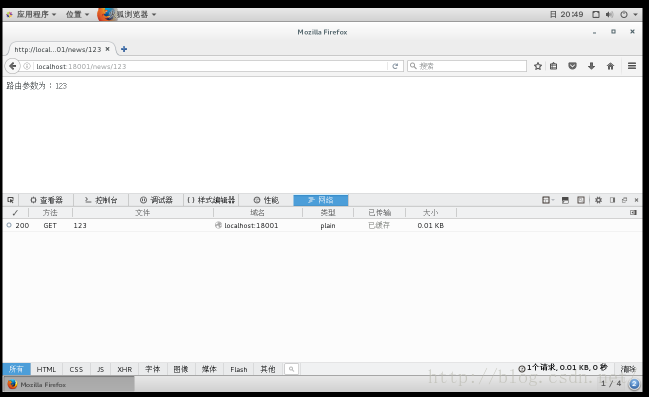
Task: Filter requests by 图像 images
Action: click(x=181, y=369)
